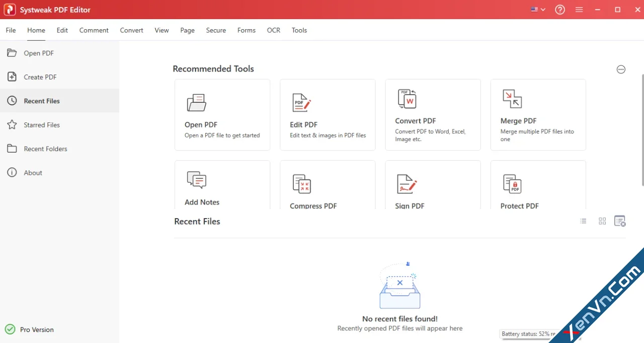The image size is (644, 343).
Task: Click 'Open a PDF file to get started' text
Action: (222, 135)
